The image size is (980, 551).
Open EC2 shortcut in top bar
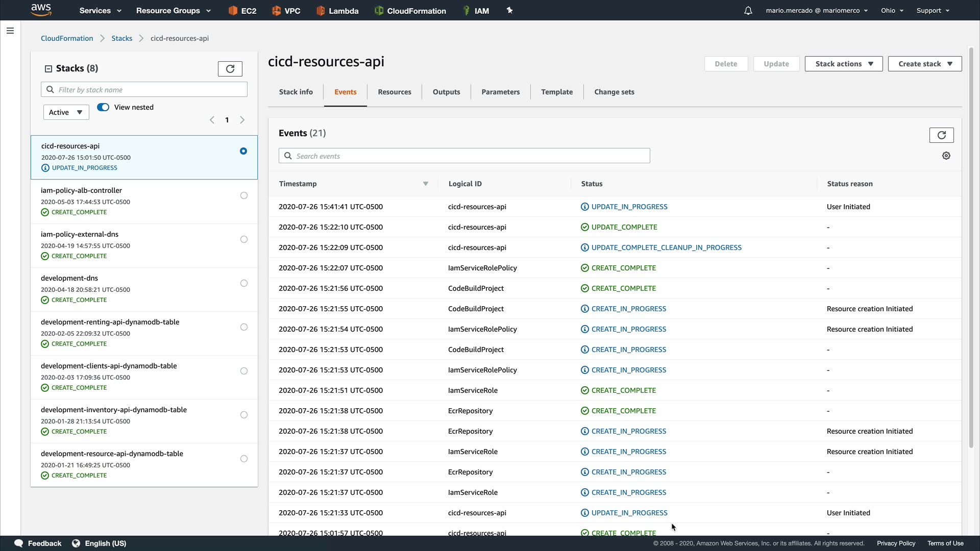(242, 11)
